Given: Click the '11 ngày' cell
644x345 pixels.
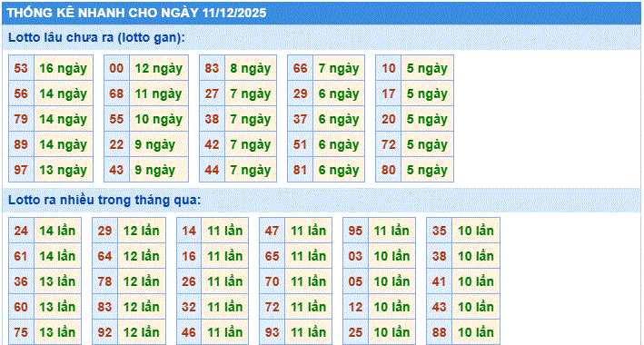Looking at the screenshot, I should click(x=159, y=94).
